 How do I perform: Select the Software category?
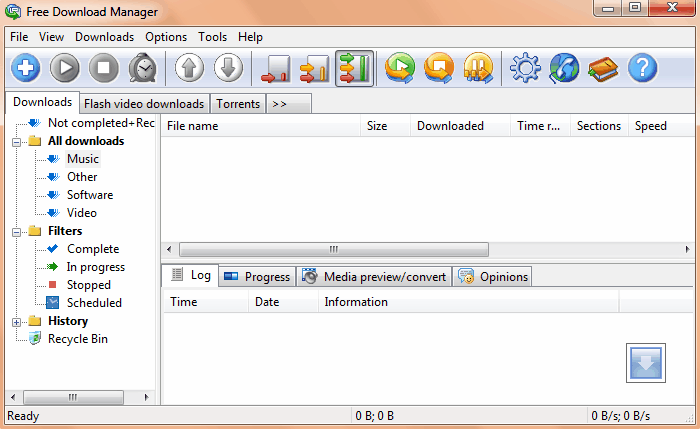pyautogui.click(x=90, y=195)
